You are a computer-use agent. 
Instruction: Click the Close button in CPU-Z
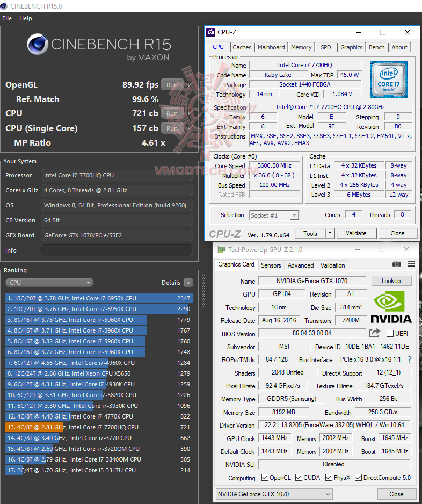[x=398, y=233]
